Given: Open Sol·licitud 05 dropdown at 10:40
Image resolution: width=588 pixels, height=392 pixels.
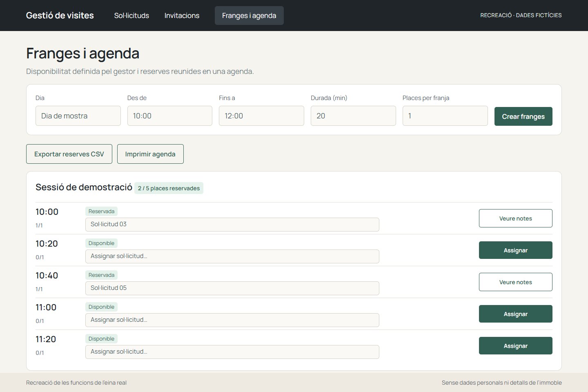Looking at the screenshot, I should (232, 288).
